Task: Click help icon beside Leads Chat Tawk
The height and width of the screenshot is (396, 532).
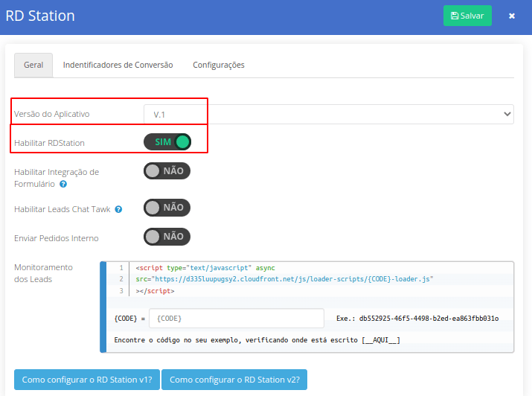Action: [x=118, y=209]
